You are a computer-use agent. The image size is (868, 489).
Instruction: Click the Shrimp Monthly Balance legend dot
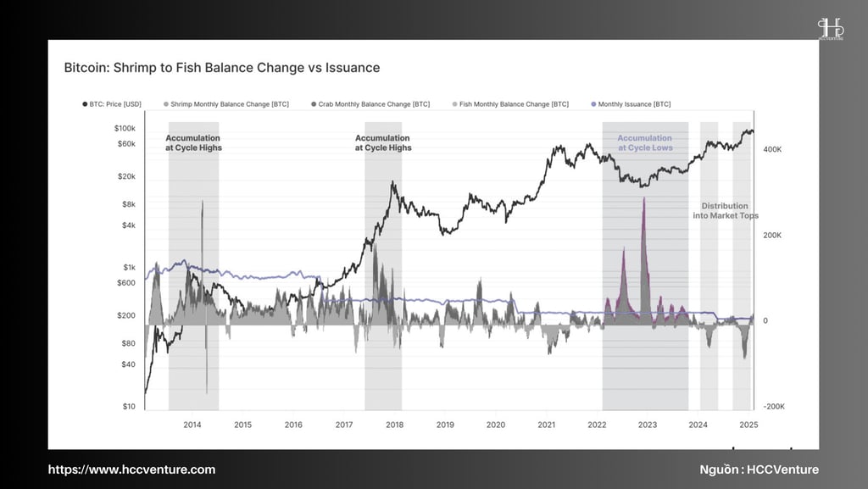(x=166, y=104)
